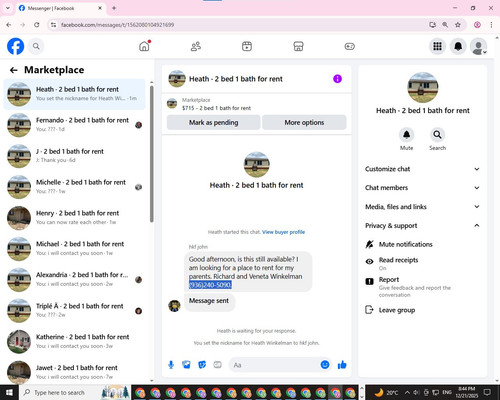Open the Friends icon in top navigation

tap(196, 46)
